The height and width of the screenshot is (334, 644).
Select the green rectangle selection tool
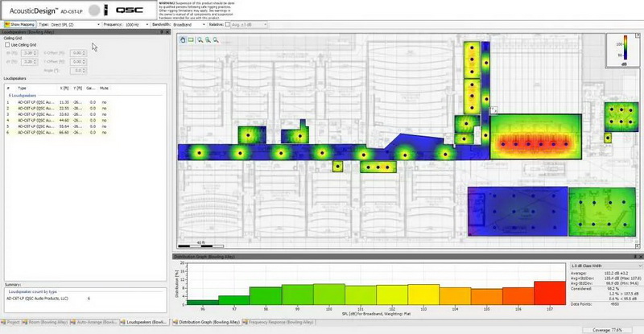[x=191, y=40]
